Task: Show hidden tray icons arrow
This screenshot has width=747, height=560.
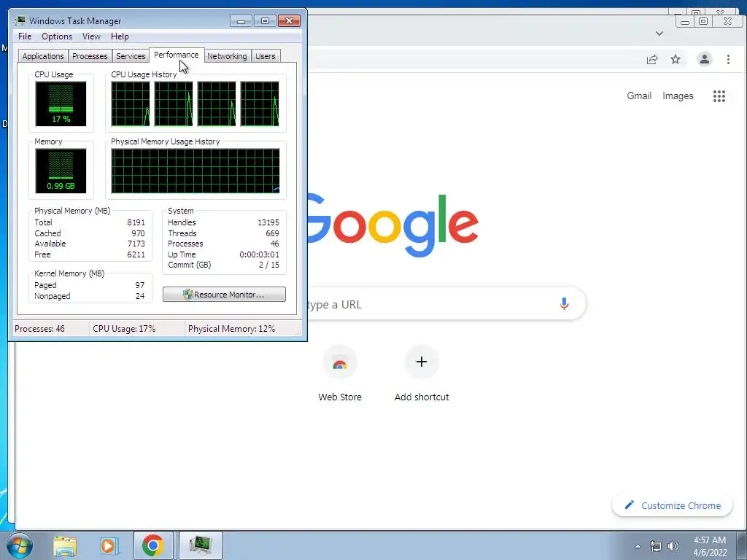Action: pyautogui.click(x=638, y=546)
